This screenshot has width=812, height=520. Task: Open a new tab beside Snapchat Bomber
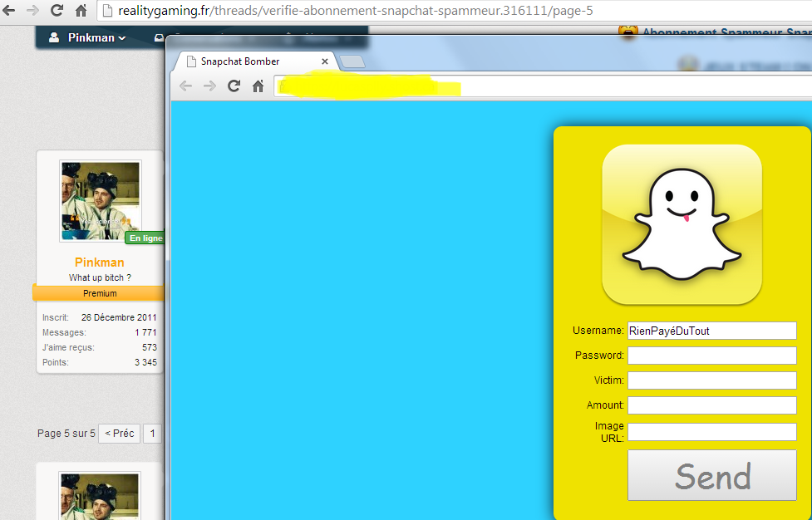pyautogui.click(x=352, y=62)
